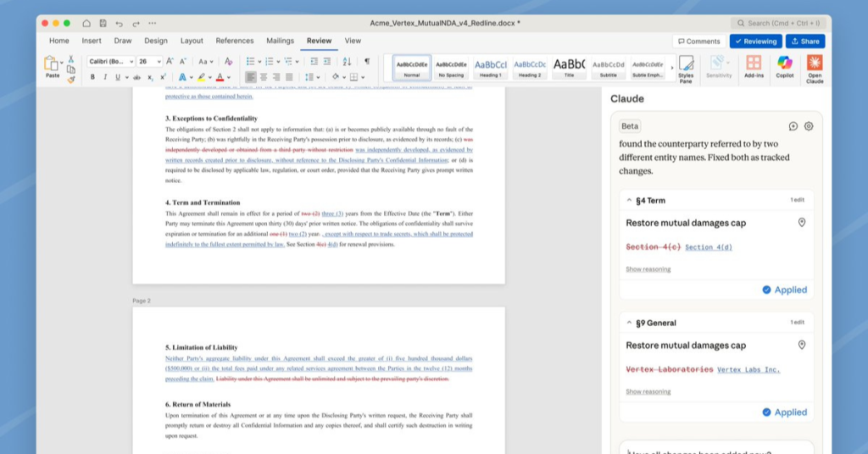
Task: Cut selection with the scissors icon
Action: (x=71, y=59)
